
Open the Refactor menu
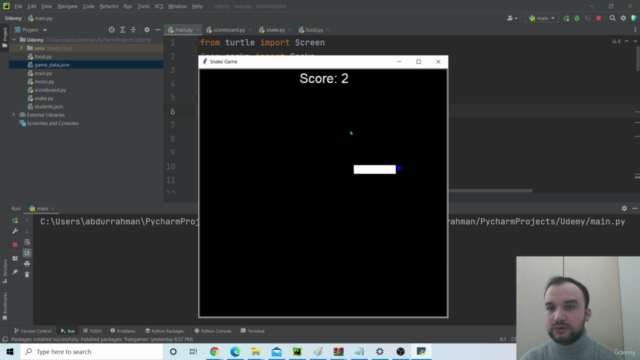tap(109, 6)
